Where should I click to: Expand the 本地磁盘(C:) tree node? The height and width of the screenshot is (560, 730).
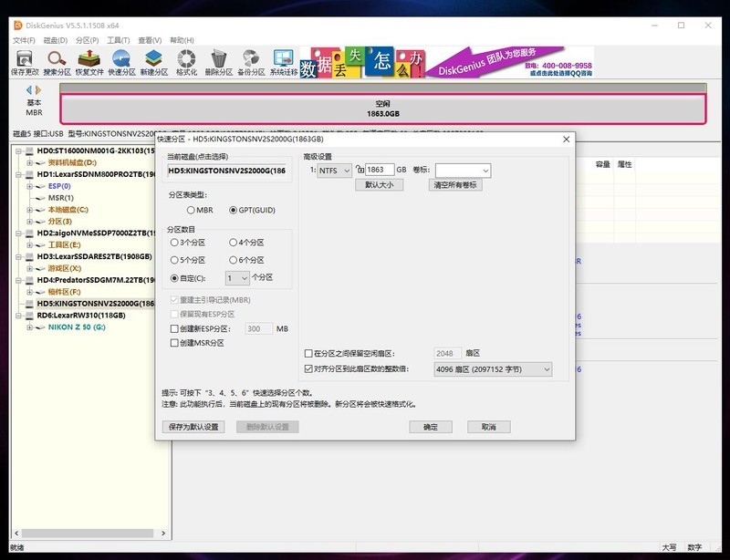tap(29, 209)
